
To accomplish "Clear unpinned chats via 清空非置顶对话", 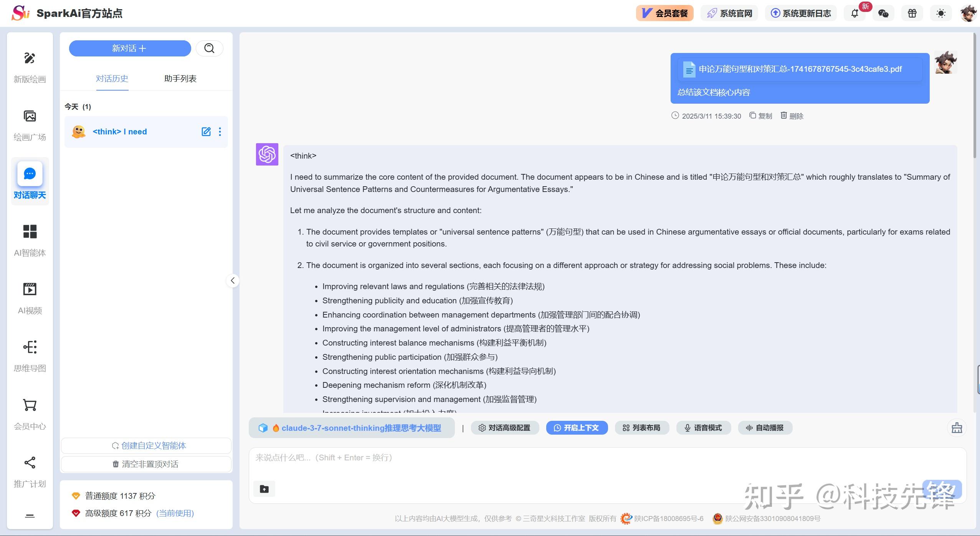I will tap(146, 464).
